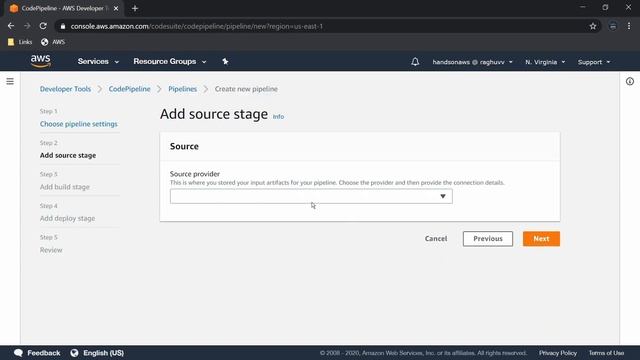This screenshot has width=640, height=360.
Task: Open the info panel icon on right
Action: [630, 81]
